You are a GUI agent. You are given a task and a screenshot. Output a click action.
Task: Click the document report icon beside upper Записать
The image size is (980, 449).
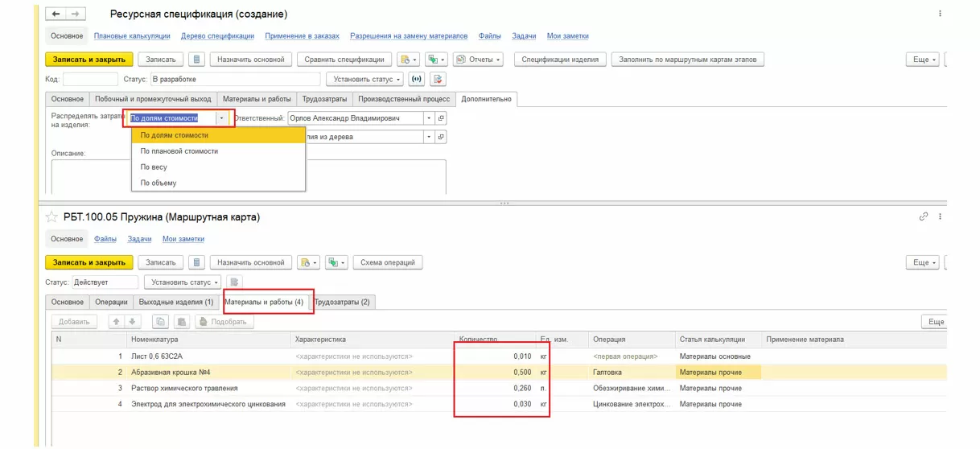pos(196,60)
